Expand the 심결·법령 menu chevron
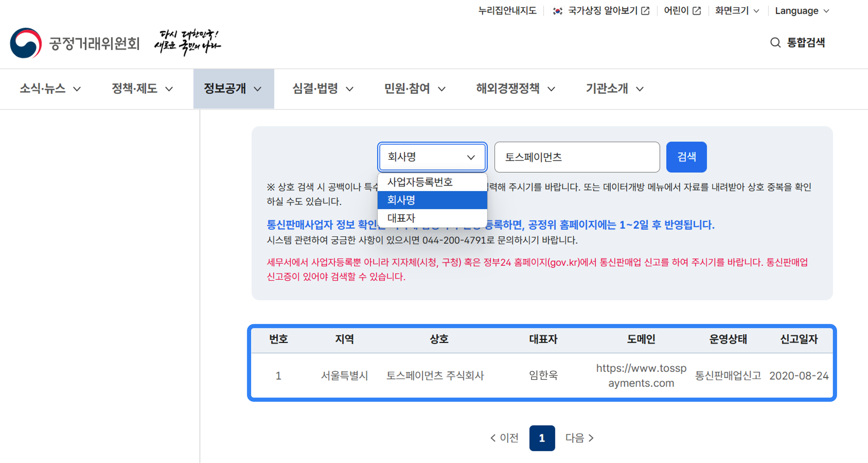This screenshot has height=463, width=868. point(350,89)
